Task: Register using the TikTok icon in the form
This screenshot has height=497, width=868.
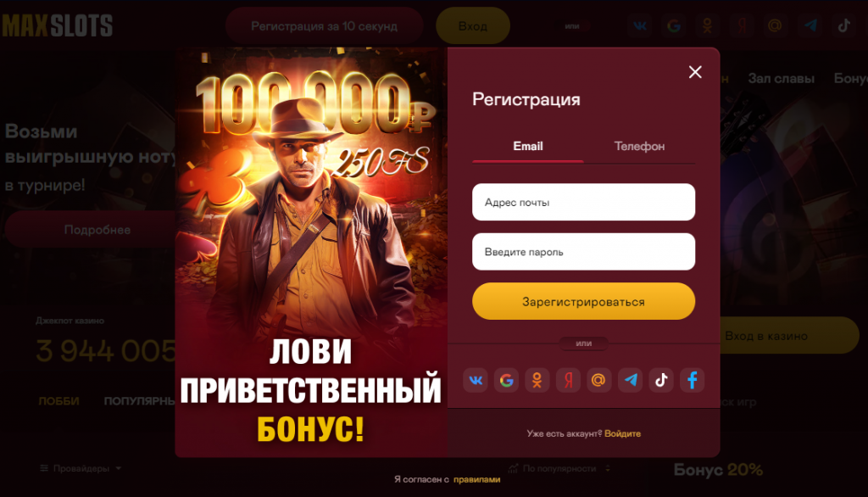Action: point(661,380)
